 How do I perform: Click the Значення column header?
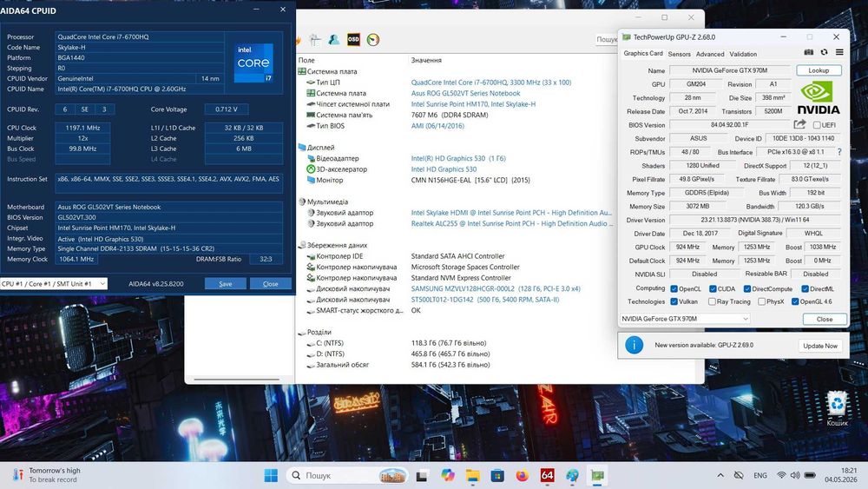pos(426,60)
